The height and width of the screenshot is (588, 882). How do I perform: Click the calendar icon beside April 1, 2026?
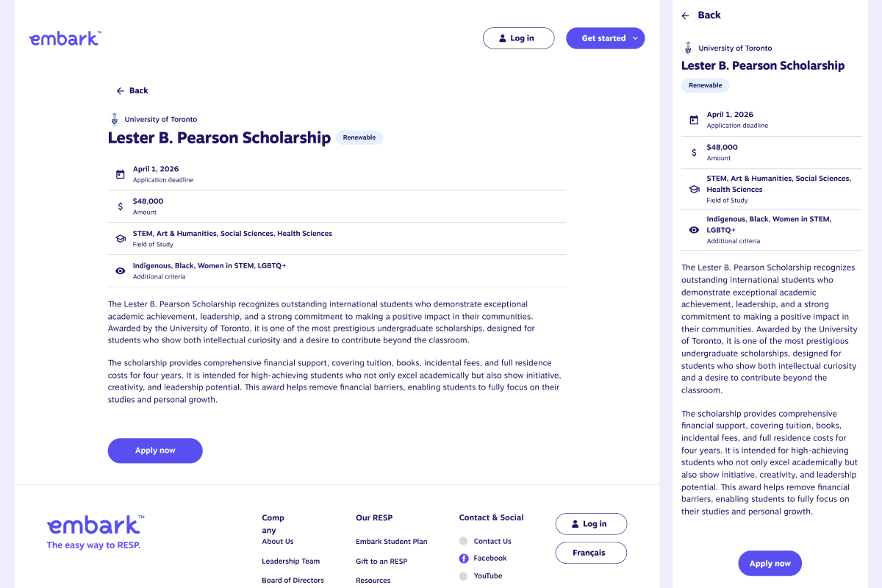pos(121,175)
